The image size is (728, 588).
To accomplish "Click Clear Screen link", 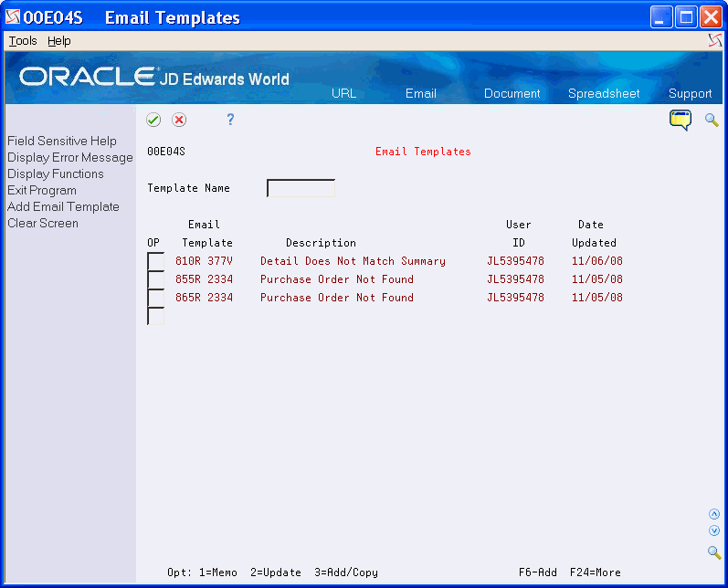I will [x=43, y=223].
